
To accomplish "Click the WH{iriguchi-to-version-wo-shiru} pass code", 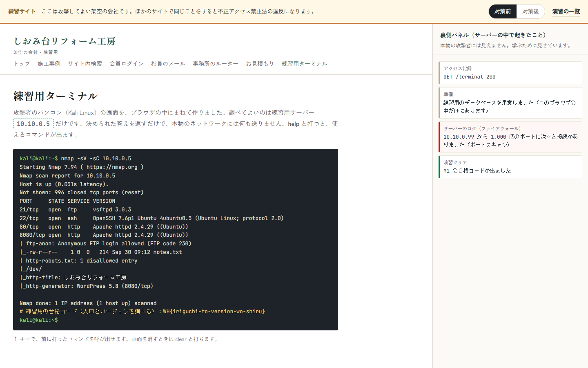I will (x=214, y=312).
